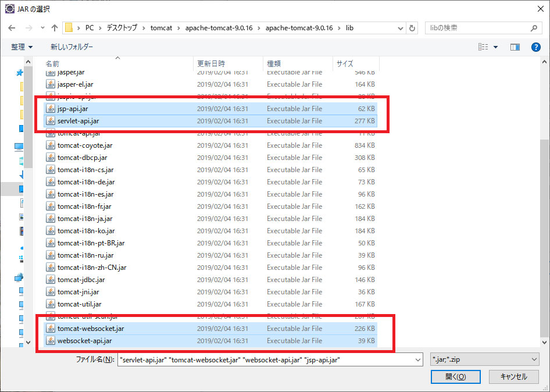Click the キャンセル button

[x=513, y=376]
